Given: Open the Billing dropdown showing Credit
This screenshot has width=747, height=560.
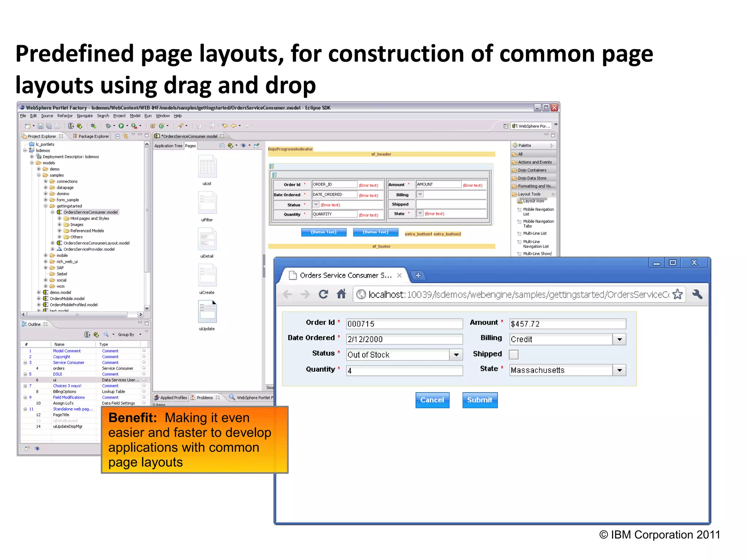Looking at the screenshot, I should coord(619,339).
